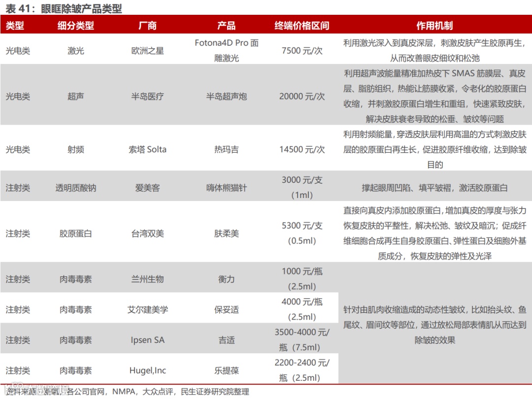Screen dimensions: 532x399
Task: Click the 激光 cell
Action: pos(76,51)
